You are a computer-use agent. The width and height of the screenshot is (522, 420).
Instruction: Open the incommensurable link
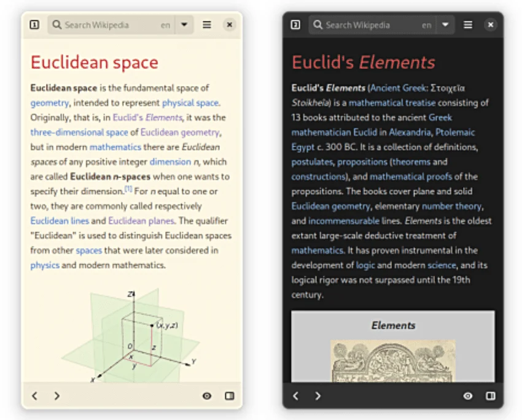coord(343,221)
